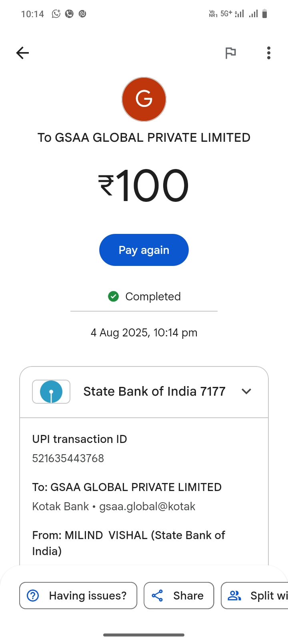The height and width of the screenshot is (644, 288).
Task: Tap the State Bank of India 7177 row
Action: click(x=154, y=391)
